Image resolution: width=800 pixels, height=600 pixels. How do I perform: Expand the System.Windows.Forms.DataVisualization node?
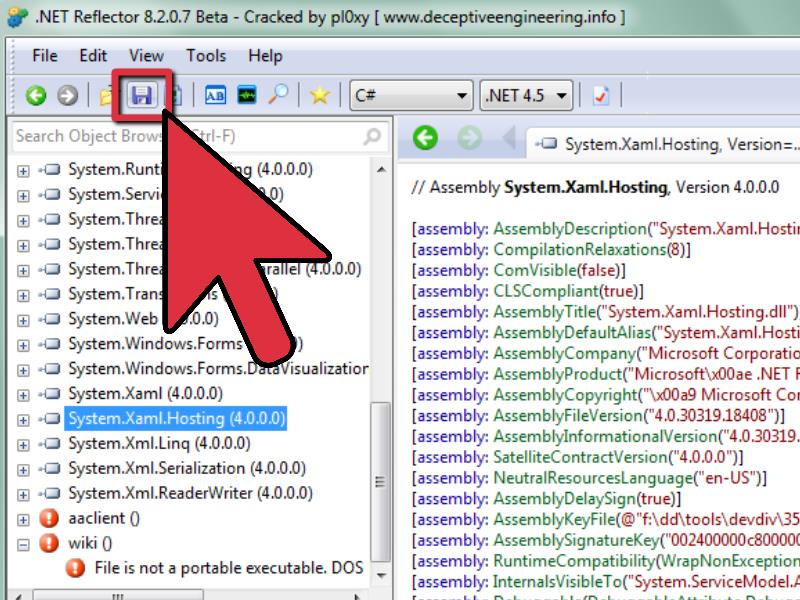(23, 370)
